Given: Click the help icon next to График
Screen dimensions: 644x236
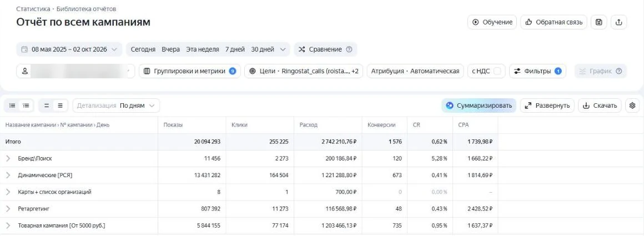Looking at the screenshot, I should (x=619, y=71).
